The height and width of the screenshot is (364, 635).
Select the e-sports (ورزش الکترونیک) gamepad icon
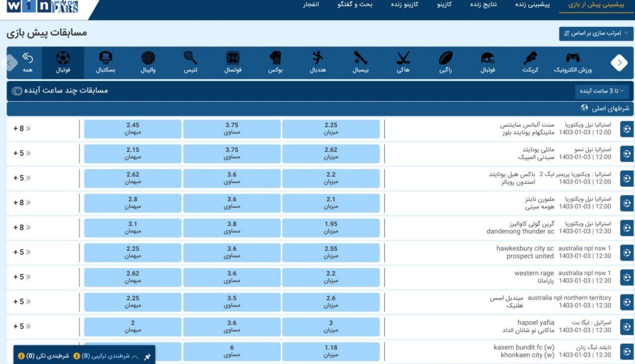pyautogui.click(x=572, y=59)
